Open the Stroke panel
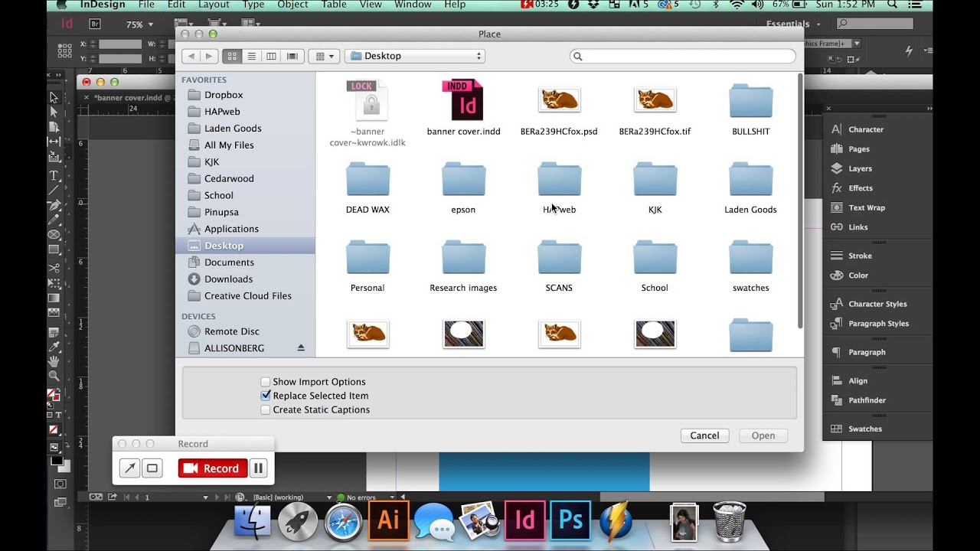This screenshot has width=980, height=551. tap(860, 256)
